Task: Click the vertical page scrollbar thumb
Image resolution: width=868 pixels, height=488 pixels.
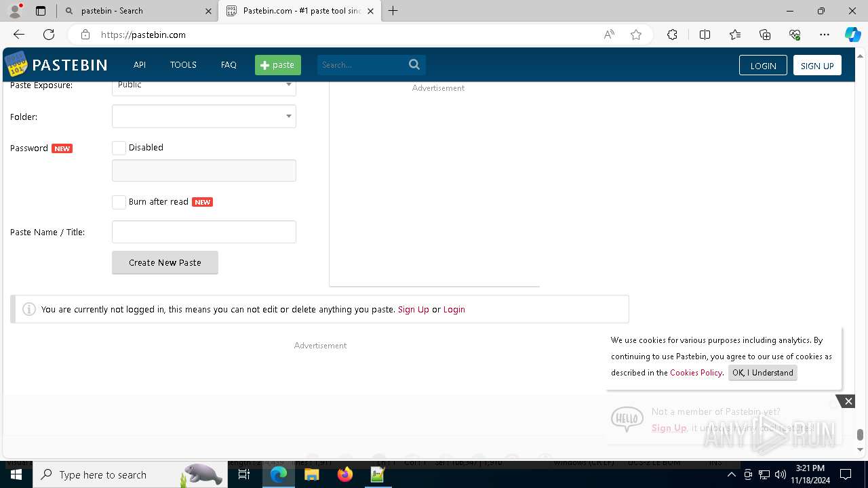Action: pyautogui.click(x=860, y=434)
